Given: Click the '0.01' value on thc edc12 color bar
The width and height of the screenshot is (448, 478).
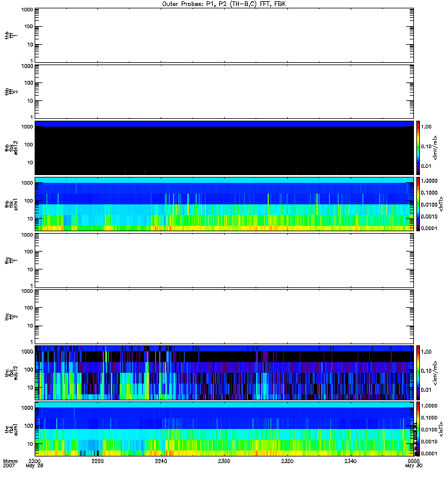Looking at the screenshot, I should [x=426, y=390].
